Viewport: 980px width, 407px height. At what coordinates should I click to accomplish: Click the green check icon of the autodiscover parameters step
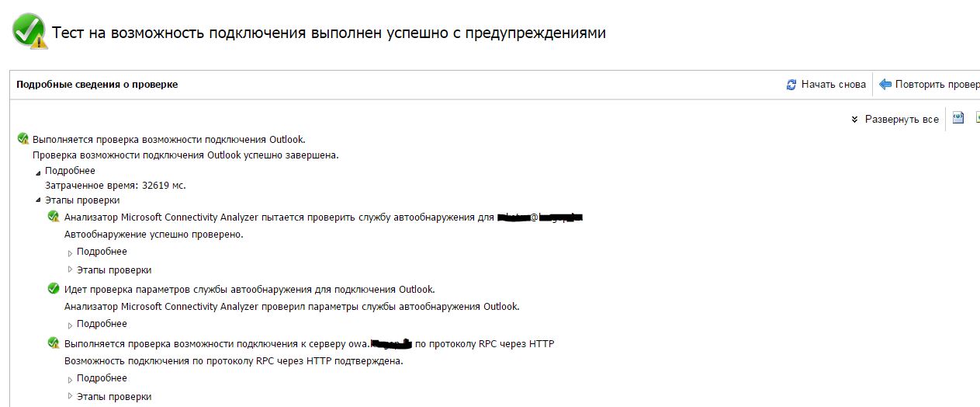[54, 289]
